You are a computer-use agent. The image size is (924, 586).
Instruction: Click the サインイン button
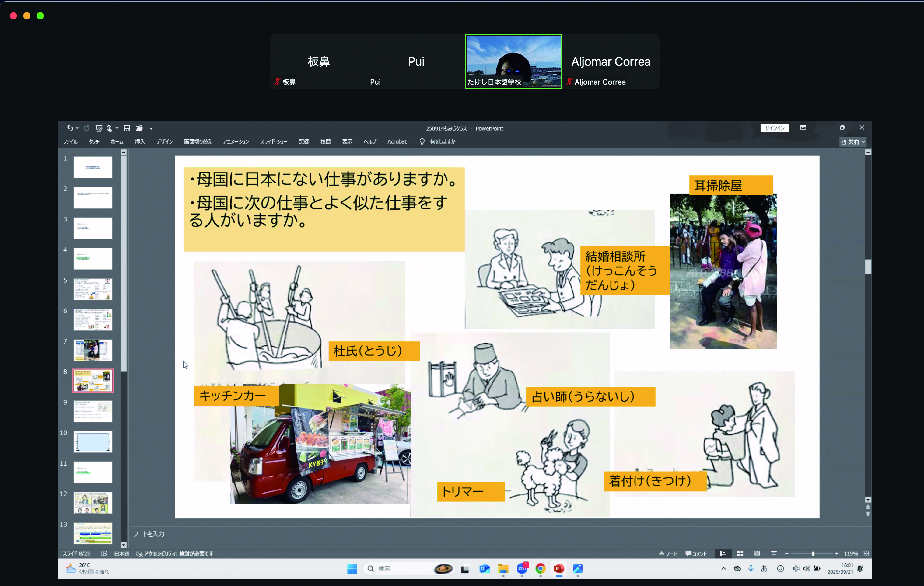[775, 128]
